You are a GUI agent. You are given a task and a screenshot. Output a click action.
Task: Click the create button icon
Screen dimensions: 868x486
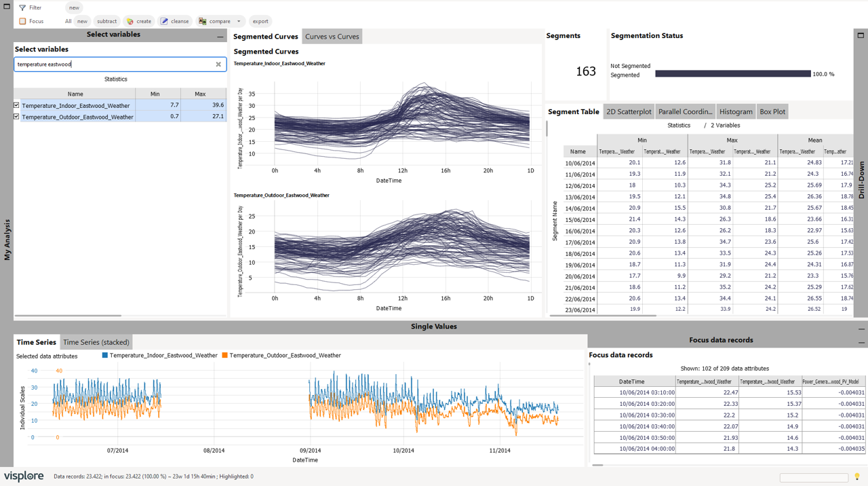click(x=130, y=21)
